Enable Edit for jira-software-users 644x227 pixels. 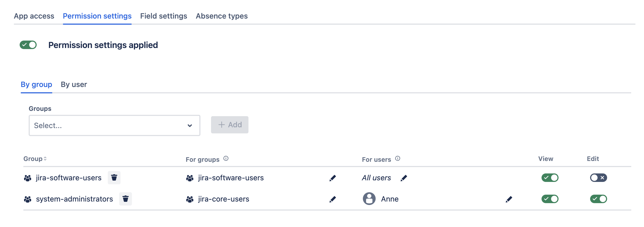(x=598, y=178)
